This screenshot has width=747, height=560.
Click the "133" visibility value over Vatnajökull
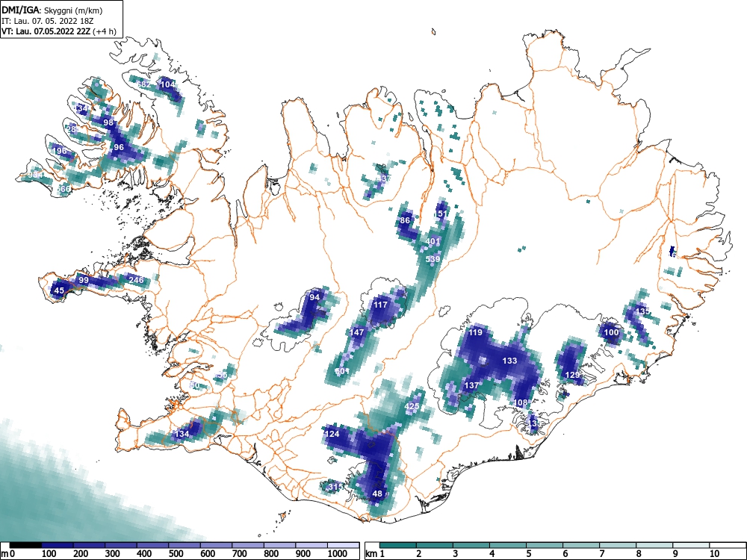click(x=509, y=361)
